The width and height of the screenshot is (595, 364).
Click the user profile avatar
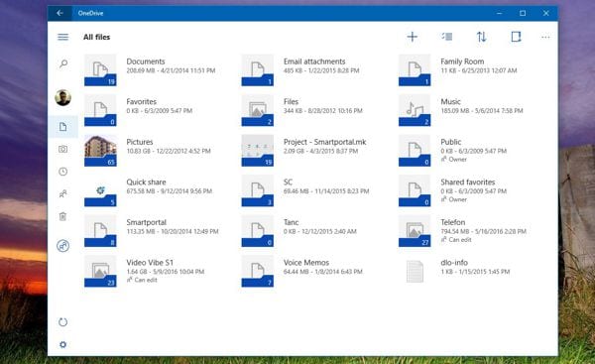pyautogui.click(x=63, y=97)
